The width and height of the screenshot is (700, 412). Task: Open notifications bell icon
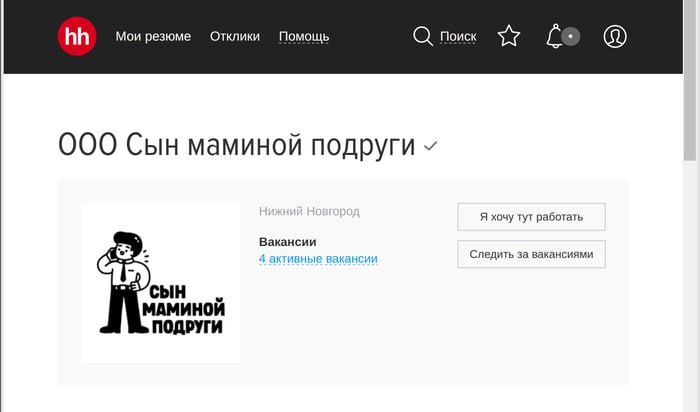coord(554,36)
